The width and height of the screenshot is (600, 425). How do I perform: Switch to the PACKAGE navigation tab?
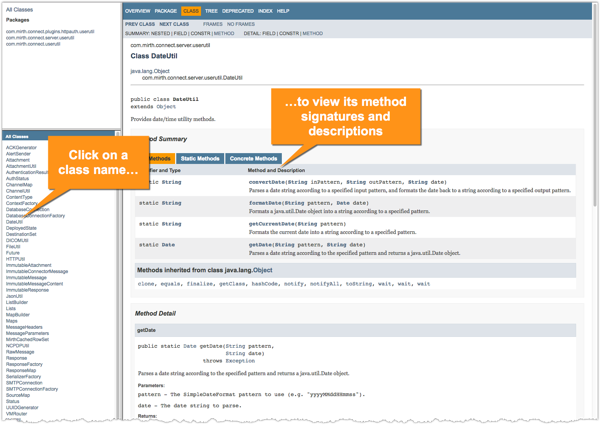pos(166,11)
